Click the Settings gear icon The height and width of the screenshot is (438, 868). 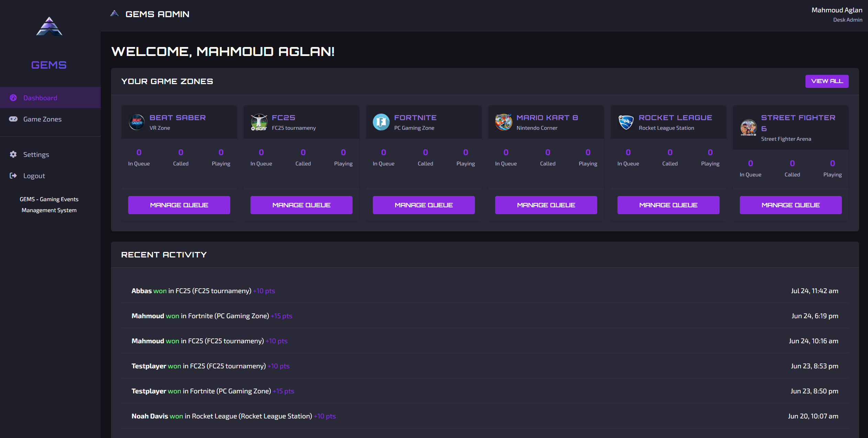pyautogui.click(x=13, y=154)
